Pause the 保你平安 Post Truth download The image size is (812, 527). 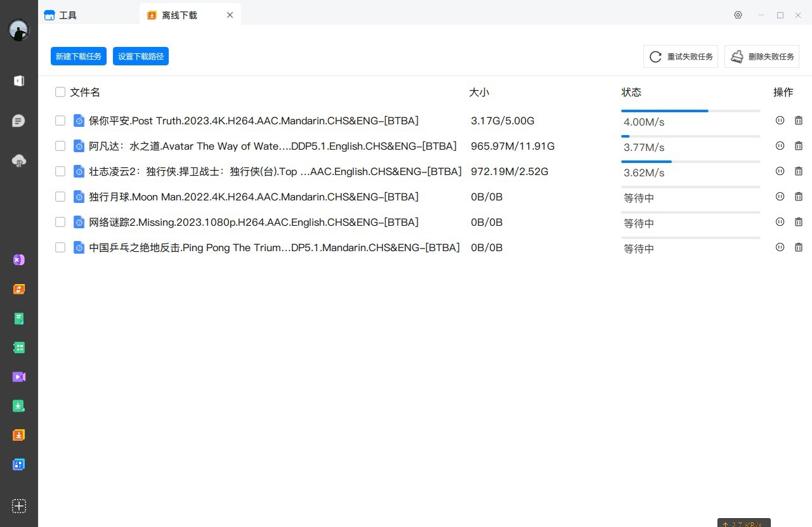tap(780, 120)
